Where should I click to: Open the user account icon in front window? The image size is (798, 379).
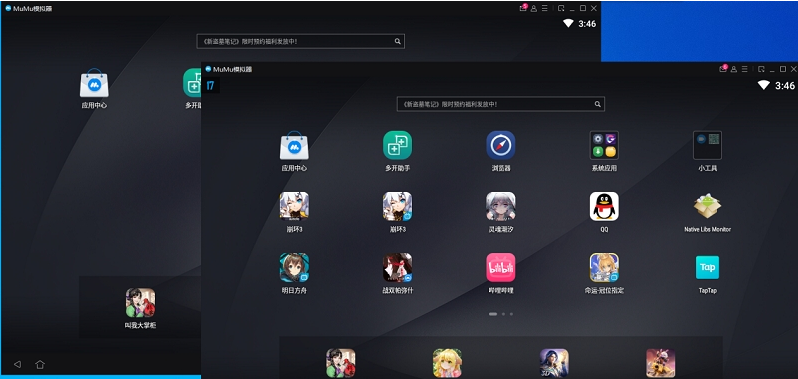pyautogui.click(x=734, y=69)
